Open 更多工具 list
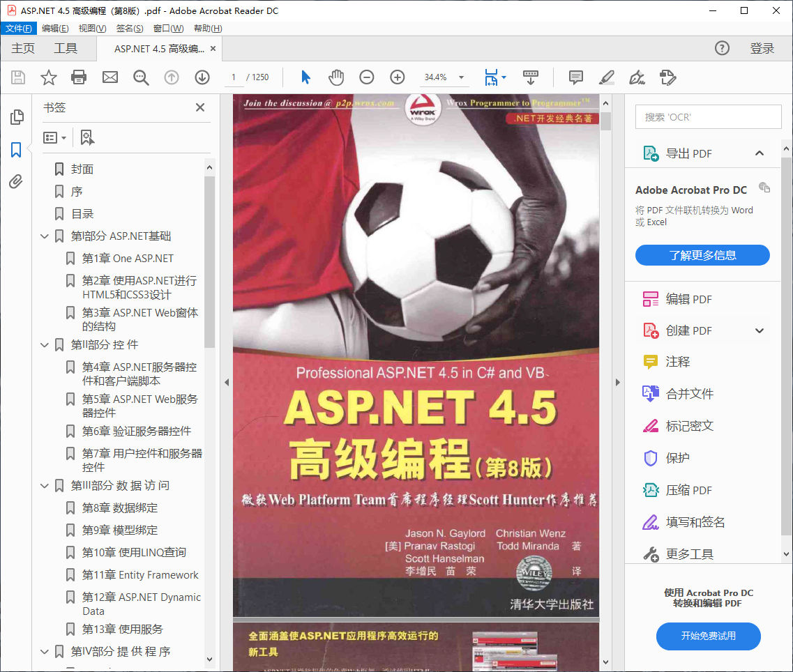The image size is (793, 672). point(678,555)
